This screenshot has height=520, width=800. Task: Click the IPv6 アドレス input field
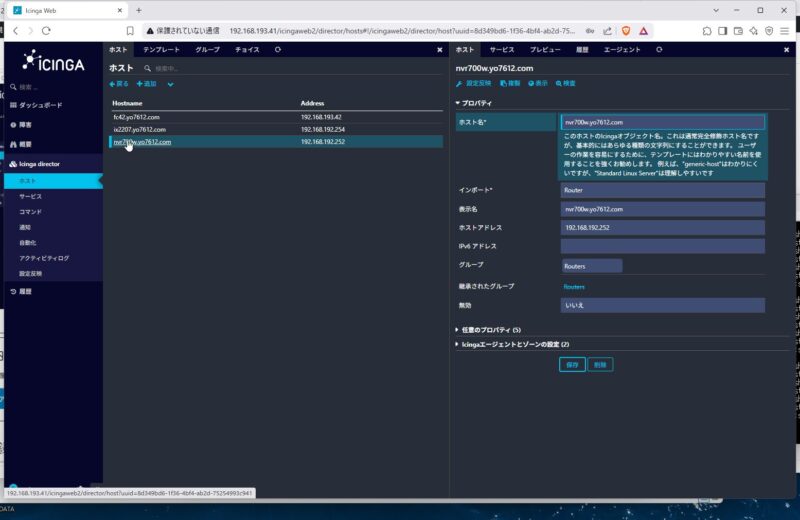point(662,246)
